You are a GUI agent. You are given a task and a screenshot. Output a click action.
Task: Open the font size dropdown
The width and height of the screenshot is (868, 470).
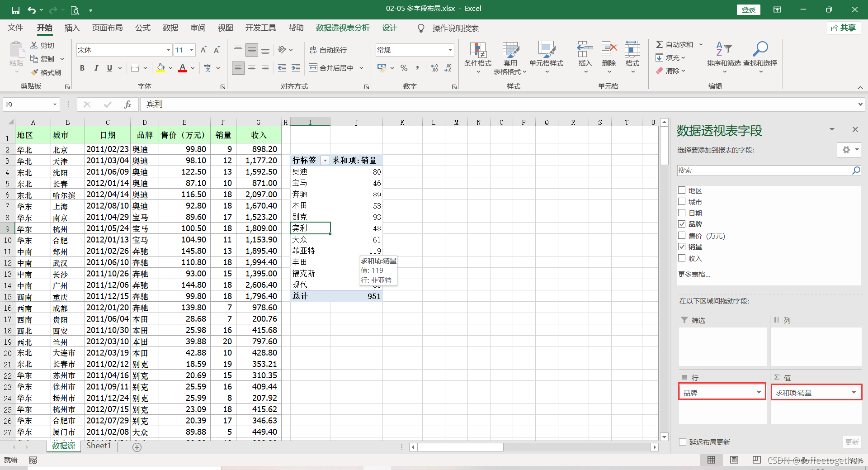192,50
